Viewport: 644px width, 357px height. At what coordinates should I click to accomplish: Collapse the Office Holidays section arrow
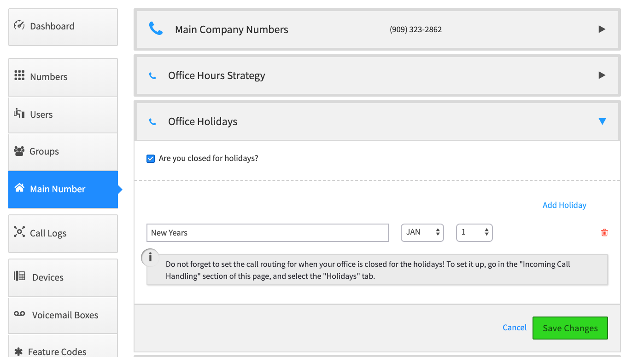click(x=602, y=121)
